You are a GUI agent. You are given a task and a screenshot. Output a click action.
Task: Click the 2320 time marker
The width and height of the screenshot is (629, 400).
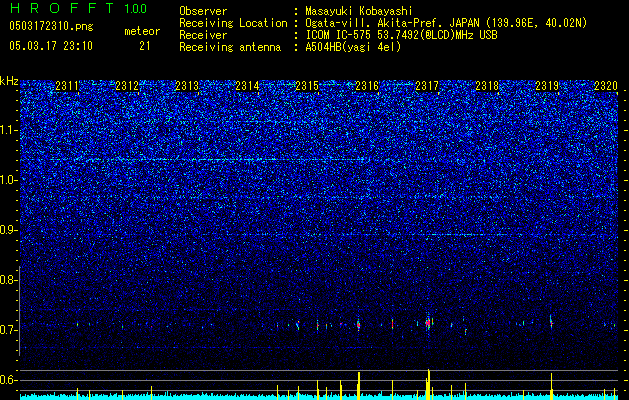tap(606, 86)
